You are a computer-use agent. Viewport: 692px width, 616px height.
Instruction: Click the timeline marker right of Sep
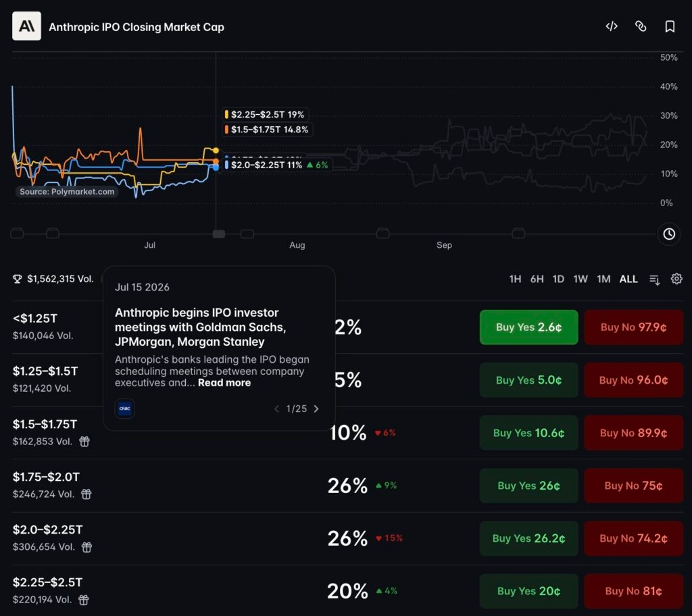pos(518,233)
